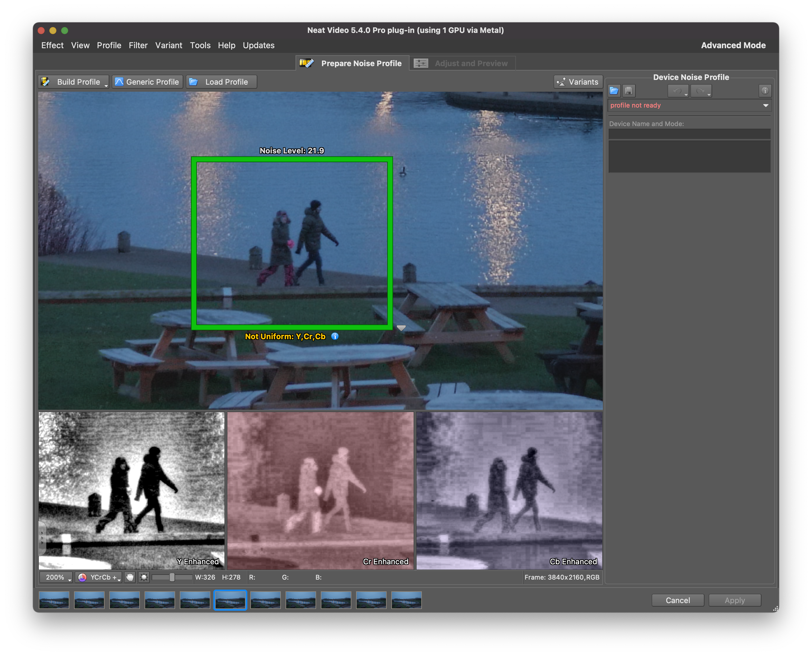This screenshot has width=812, height=656.
Task: Click the Generic Profile button
Action: tap(147, 82)
